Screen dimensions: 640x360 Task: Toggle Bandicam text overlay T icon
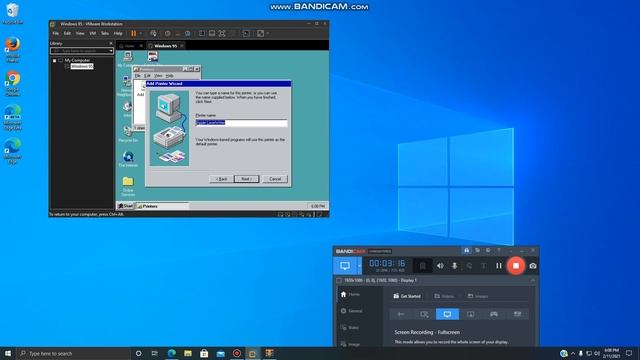[x=484, y=266]
